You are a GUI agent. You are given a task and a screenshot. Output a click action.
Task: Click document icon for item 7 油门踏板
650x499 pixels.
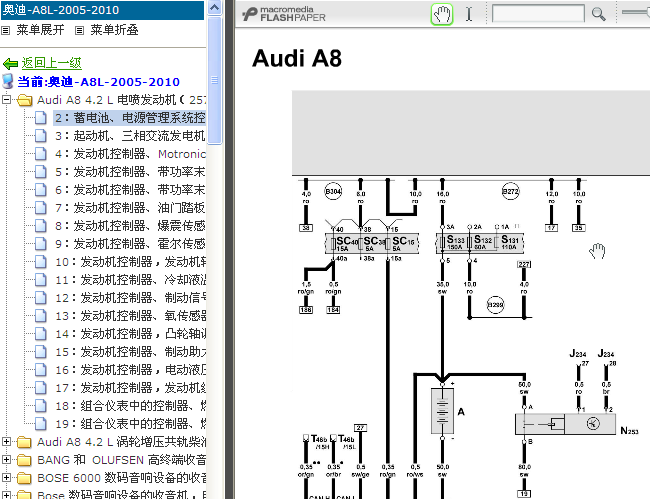click(41, 208)
